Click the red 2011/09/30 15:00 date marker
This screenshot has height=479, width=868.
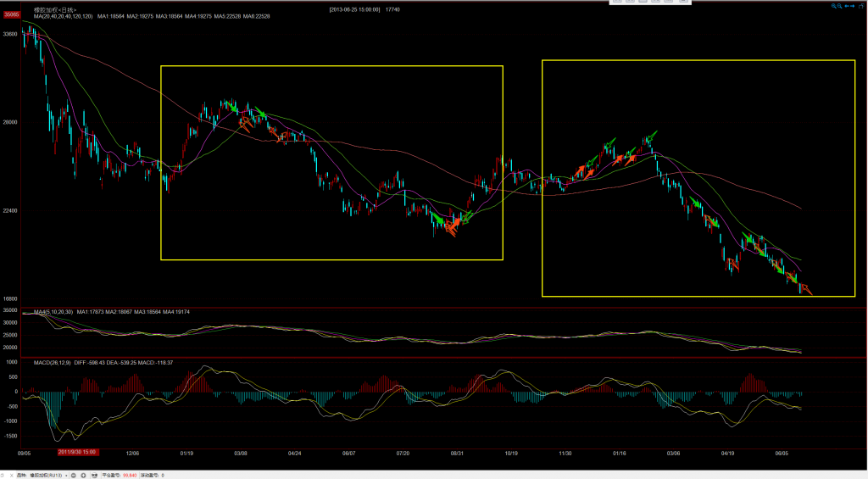click(x=79, y=452)
